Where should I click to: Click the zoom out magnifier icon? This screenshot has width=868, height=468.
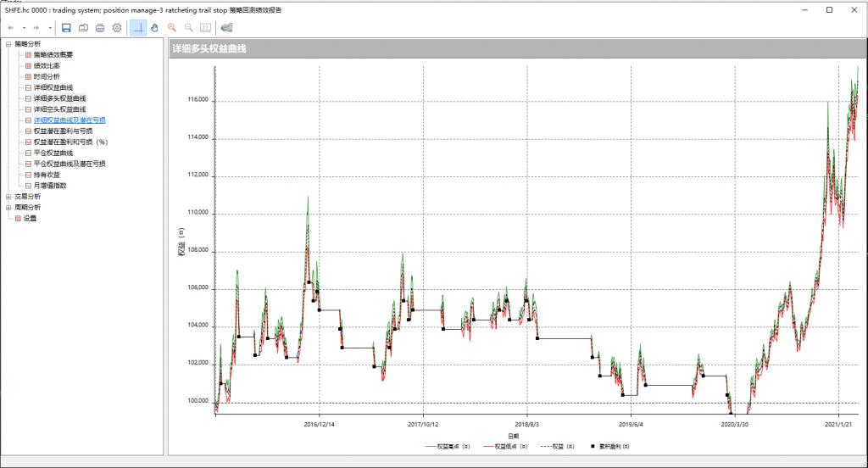click(189, 28)
